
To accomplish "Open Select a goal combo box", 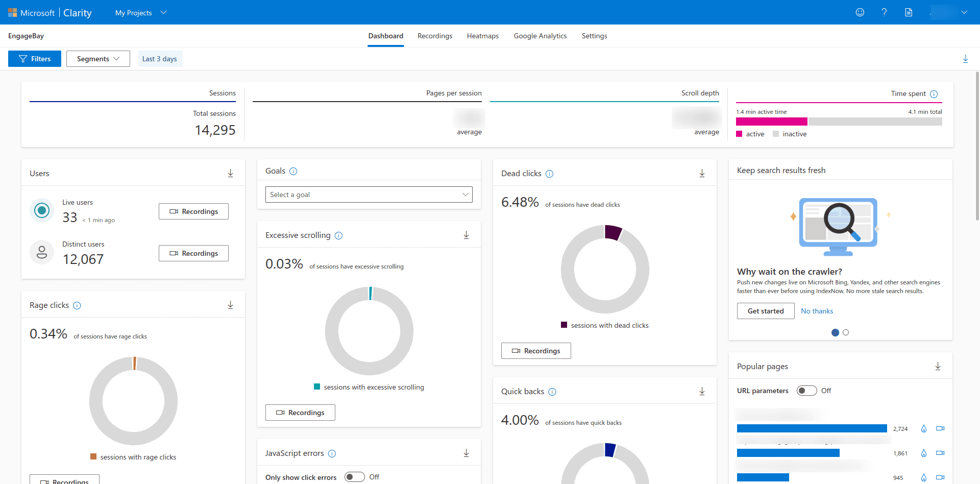I will 369,195.
